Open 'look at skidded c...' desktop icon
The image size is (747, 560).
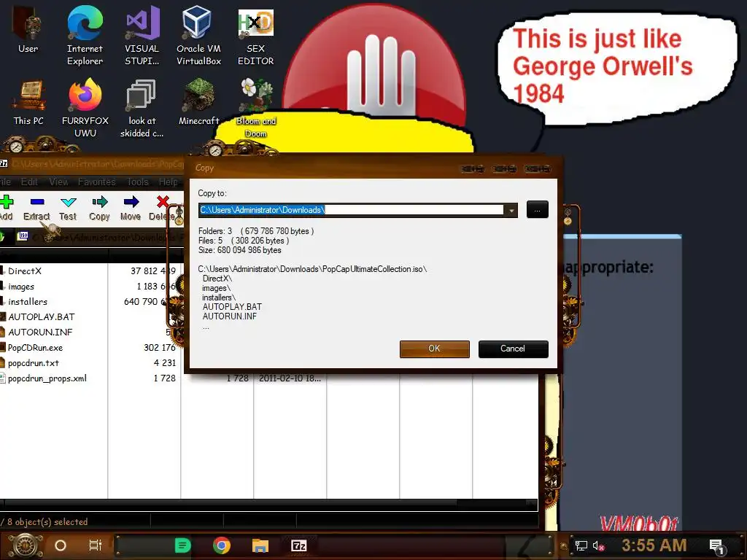point(142,109)
